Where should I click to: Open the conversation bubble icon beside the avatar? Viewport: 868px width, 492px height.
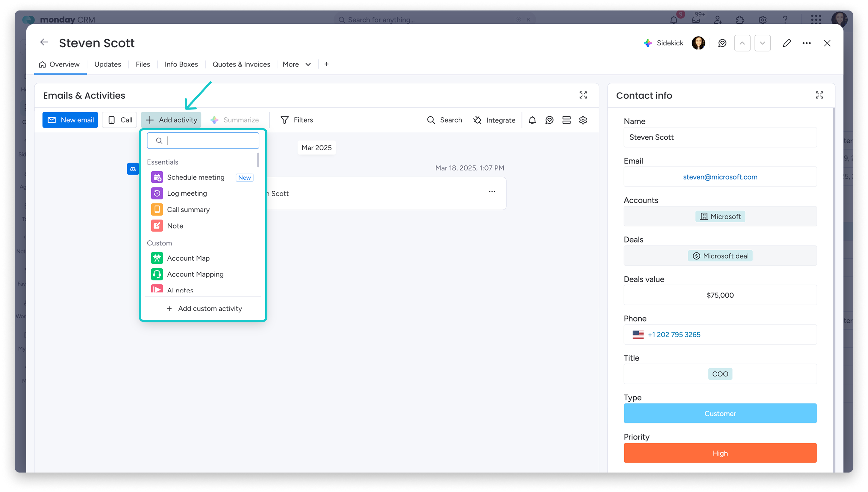722,43
